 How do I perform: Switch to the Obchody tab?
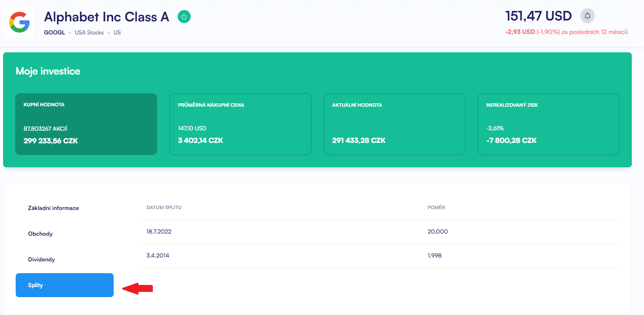(40, 234)
